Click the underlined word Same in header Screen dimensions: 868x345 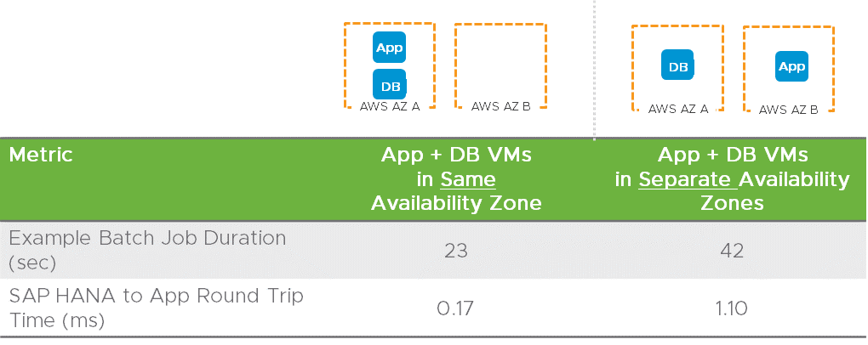468,179
